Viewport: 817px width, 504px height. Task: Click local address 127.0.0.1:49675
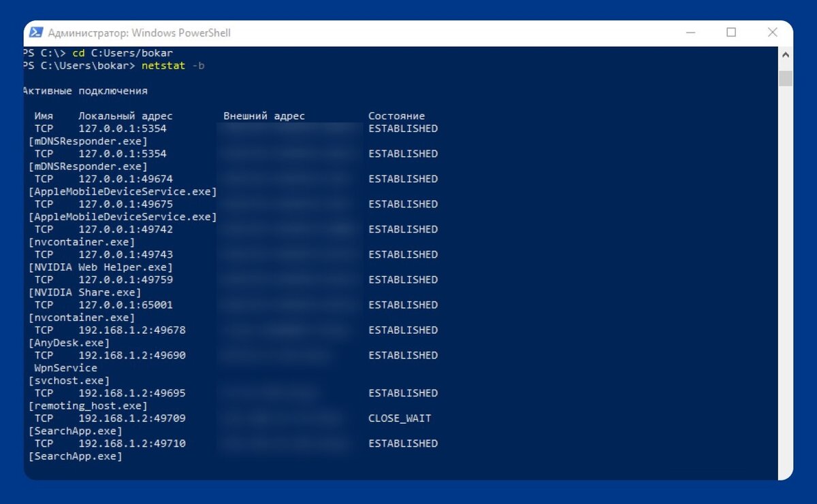[x=125, y=204]
